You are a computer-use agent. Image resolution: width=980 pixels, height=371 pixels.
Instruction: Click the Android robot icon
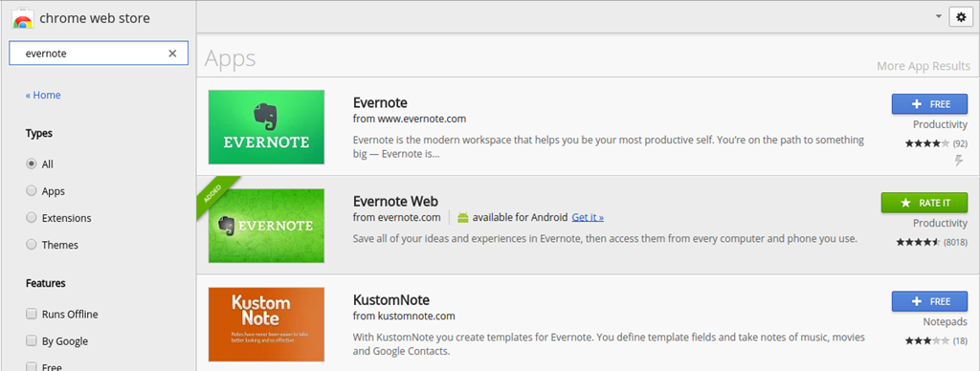click(x=463, y=217)
